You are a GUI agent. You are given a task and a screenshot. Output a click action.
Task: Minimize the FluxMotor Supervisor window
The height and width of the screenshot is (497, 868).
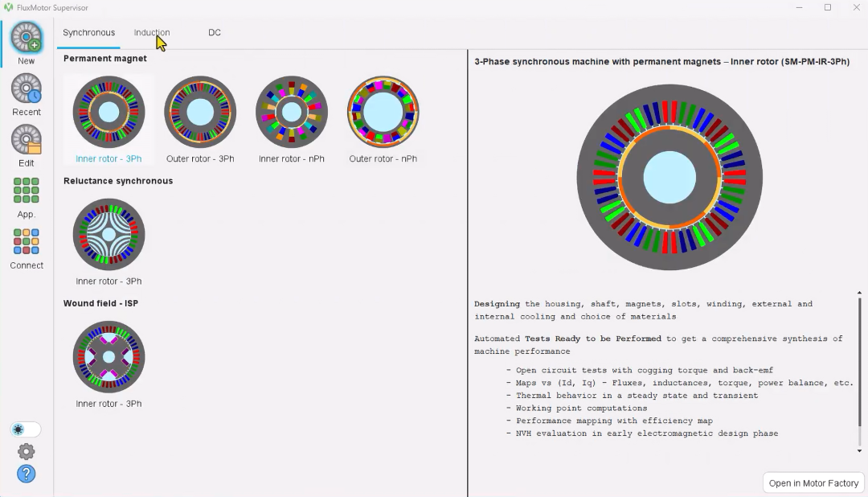(x=800, y=8)
